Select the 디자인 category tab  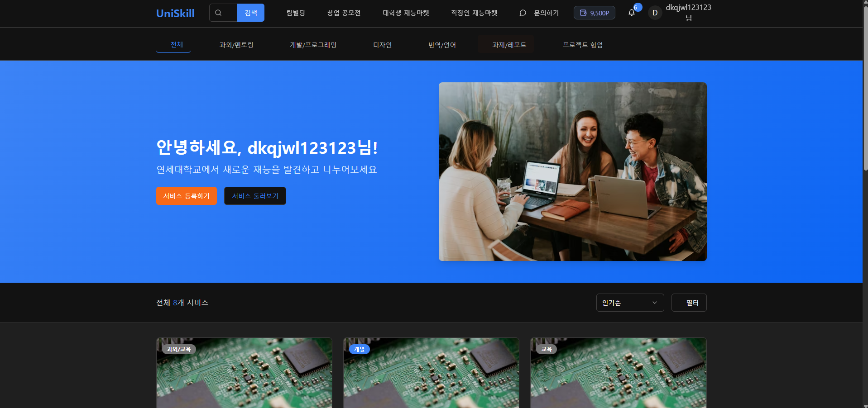pyautogui.click(x=382, y=45)
